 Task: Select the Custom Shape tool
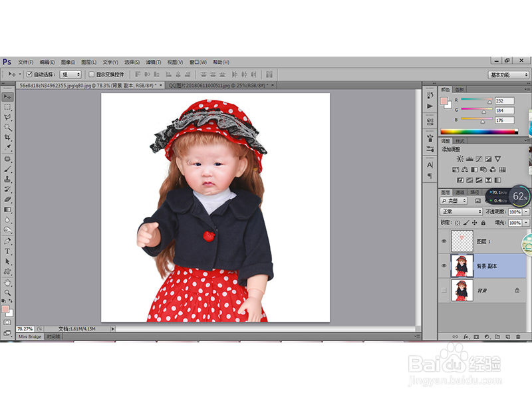(7, 272)
